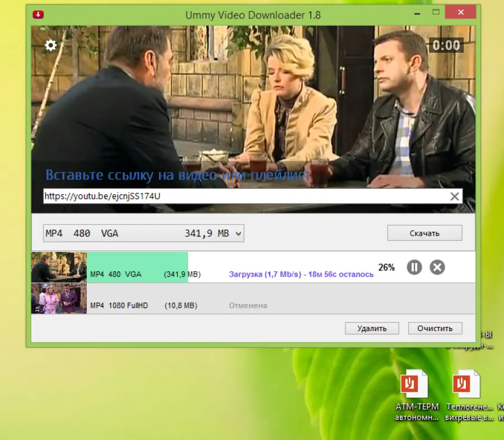Click the 26% progress value

[x=386, y=268]
